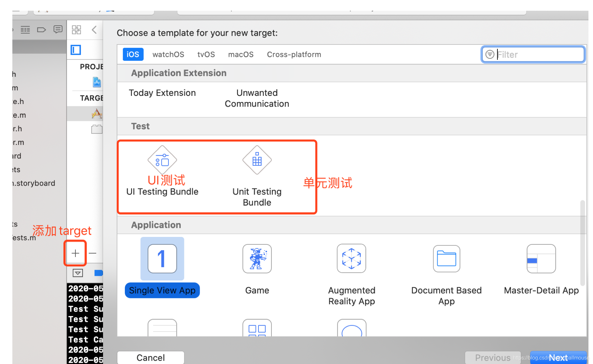
Task: Switch to the tvOS tab
Action: tap(206, 54)
